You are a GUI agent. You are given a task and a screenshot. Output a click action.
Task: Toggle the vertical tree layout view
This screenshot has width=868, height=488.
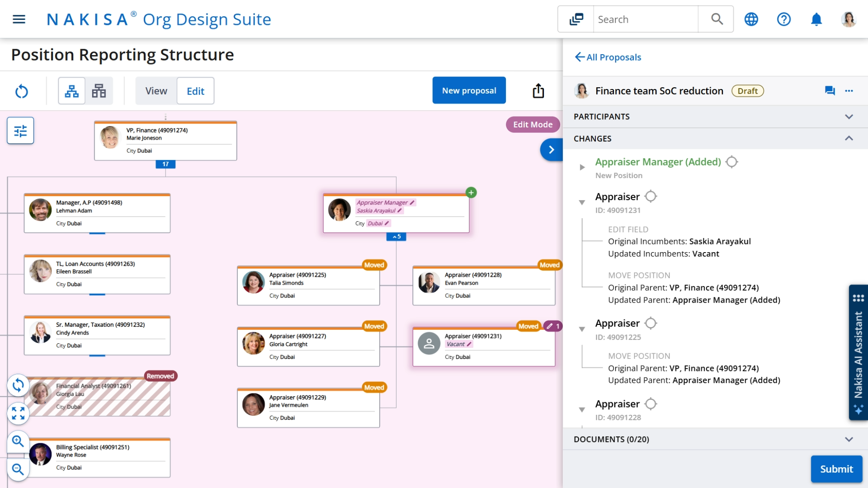[71, 90]
